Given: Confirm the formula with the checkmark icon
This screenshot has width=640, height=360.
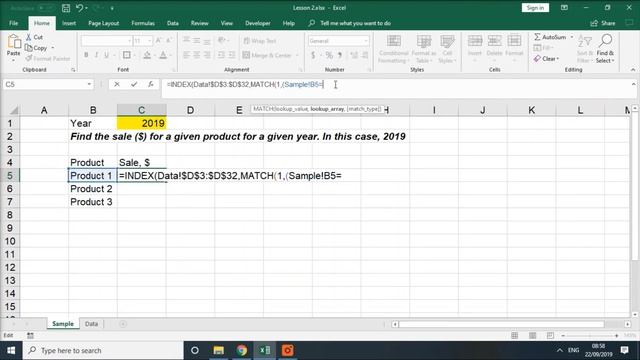Looking at the screenshot, I should click(x=134, y=84).
